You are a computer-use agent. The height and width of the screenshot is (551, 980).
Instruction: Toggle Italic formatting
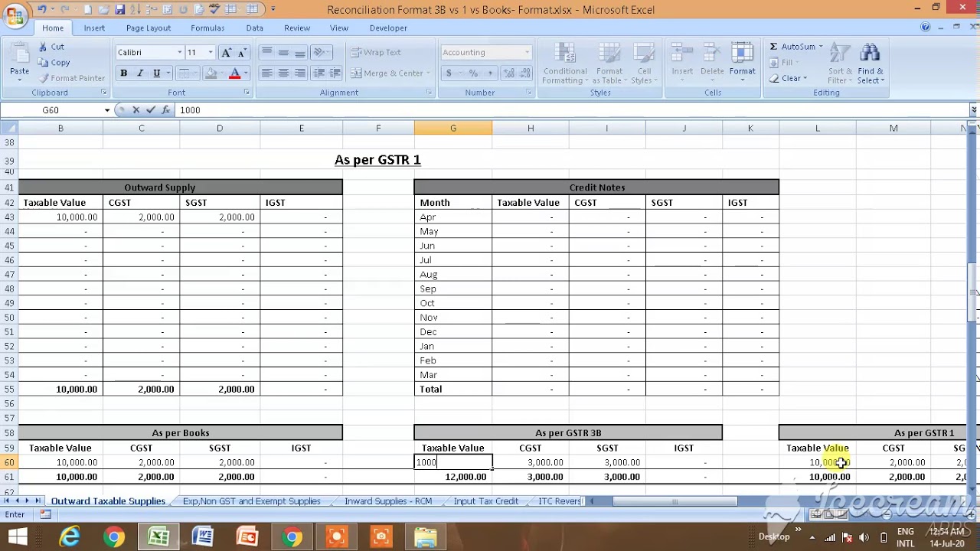140,73
